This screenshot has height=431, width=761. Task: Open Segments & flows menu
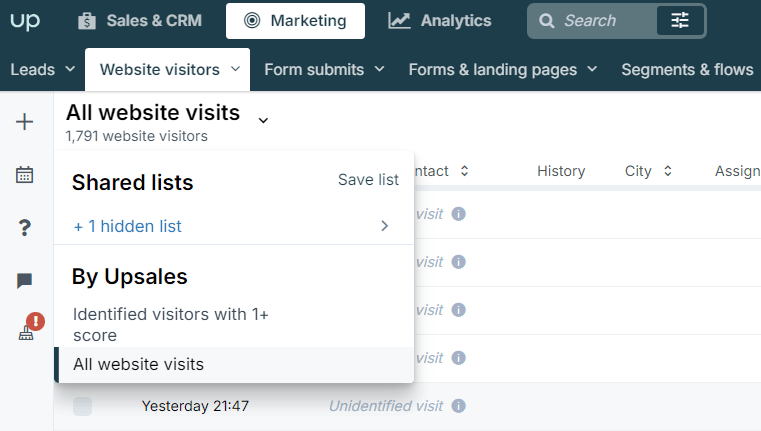click(x=687, y=69)
